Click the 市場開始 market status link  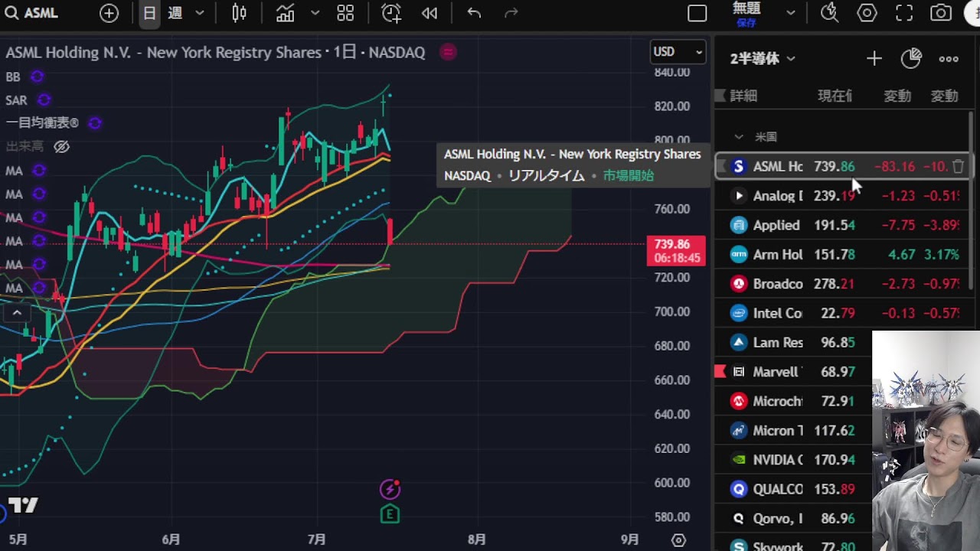[628, 175]
